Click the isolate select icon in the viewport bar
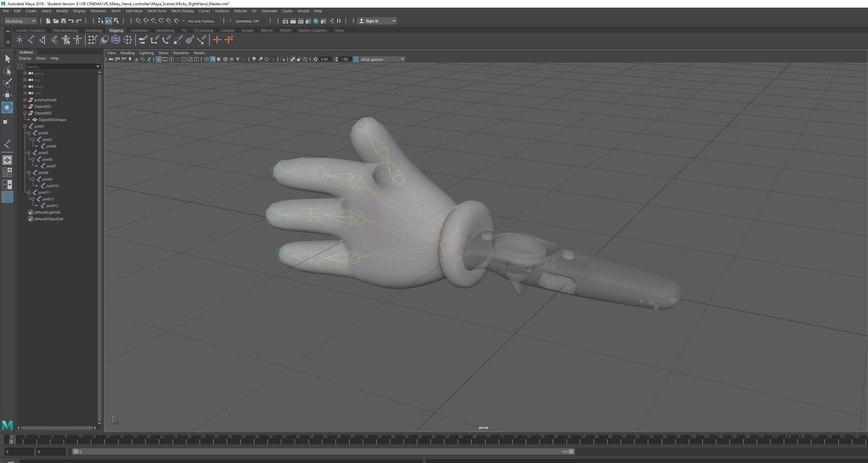Screen dimensions: 868x463 [283, 59]
